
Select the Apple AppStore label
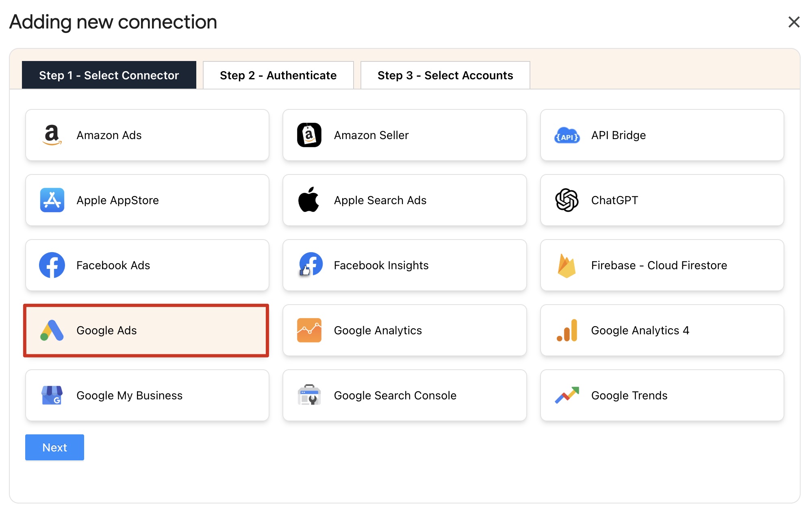pos(117,201)
